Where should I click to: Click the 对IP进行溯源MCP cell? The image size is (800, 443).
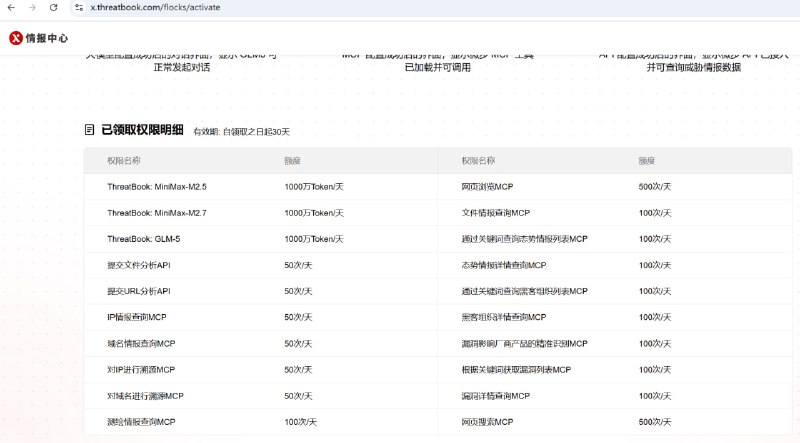tap(141, 370)
